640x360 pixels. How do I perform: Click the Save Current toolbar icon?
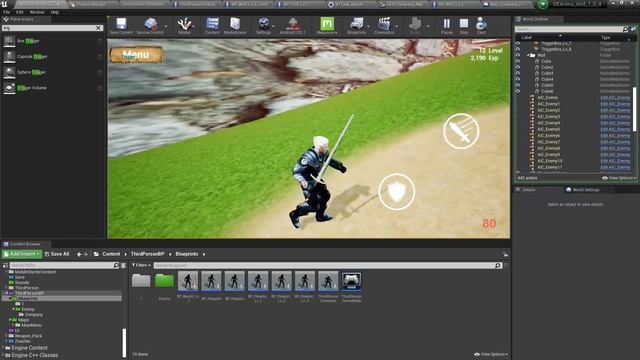point(121,26)
